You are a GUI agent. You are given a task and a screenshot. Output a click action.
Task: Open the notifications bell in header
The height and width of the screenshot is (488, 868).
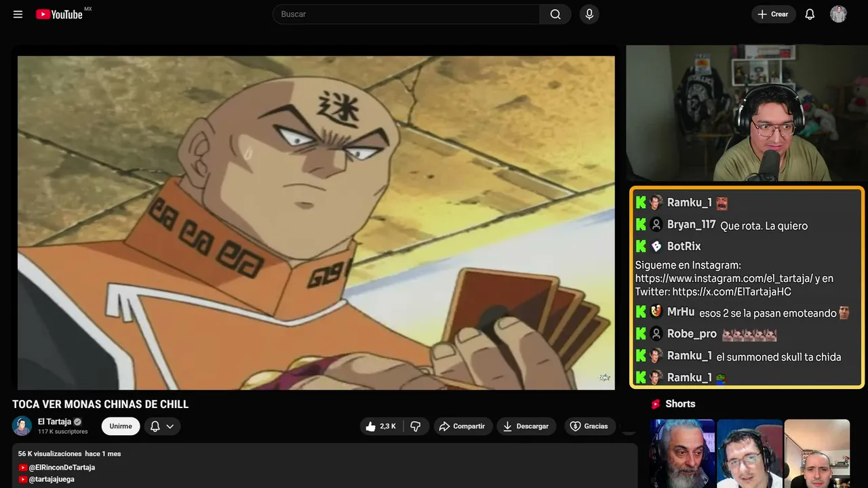810,14
